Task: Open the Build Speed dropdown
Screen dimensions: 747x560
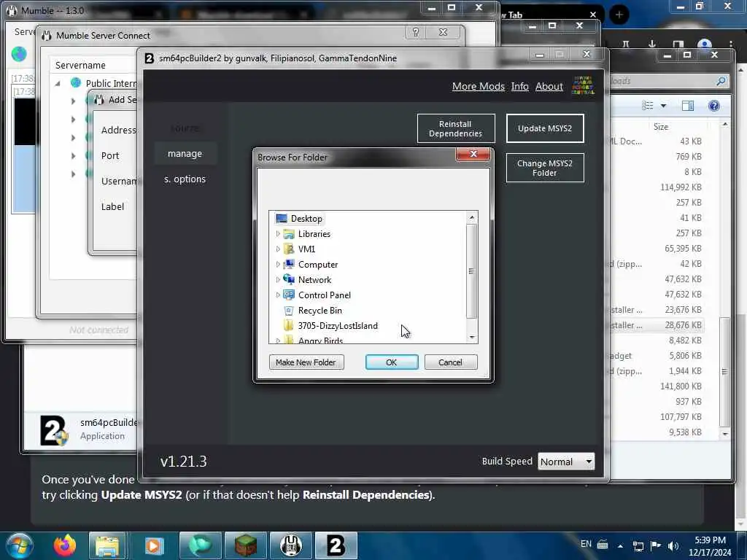Action: 566,462
